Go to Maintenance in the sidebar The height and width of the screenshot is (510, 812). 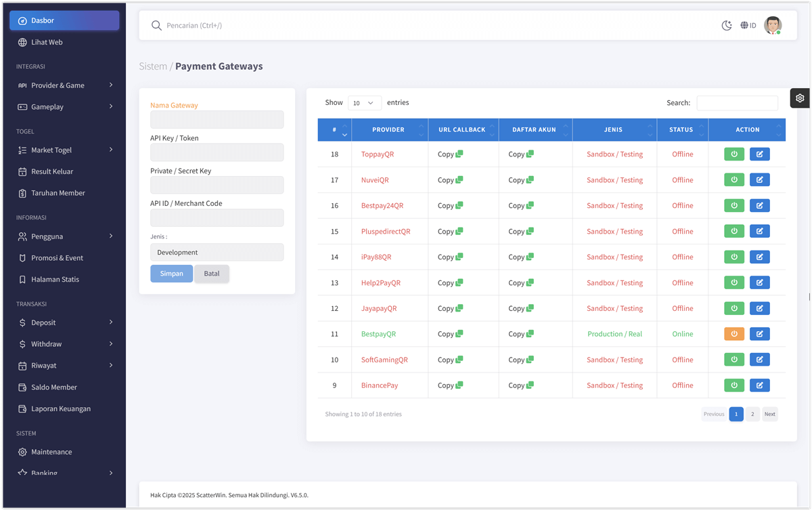tap(51, 452)
